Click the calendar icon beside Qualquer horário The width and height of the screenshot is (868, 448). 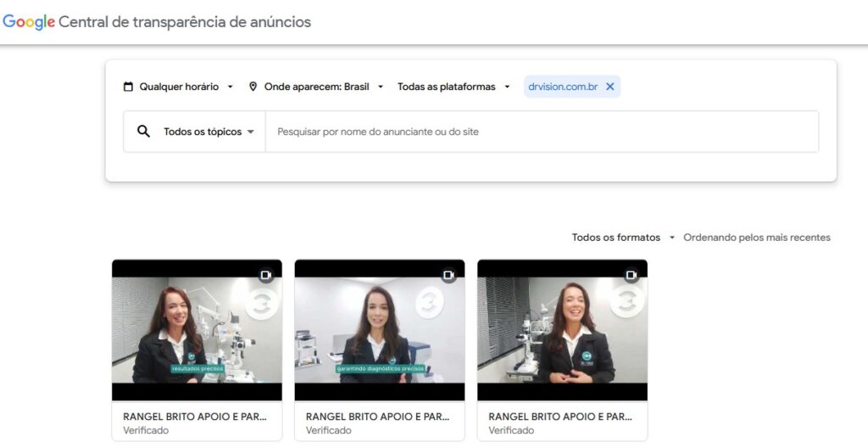click(128, 87)
